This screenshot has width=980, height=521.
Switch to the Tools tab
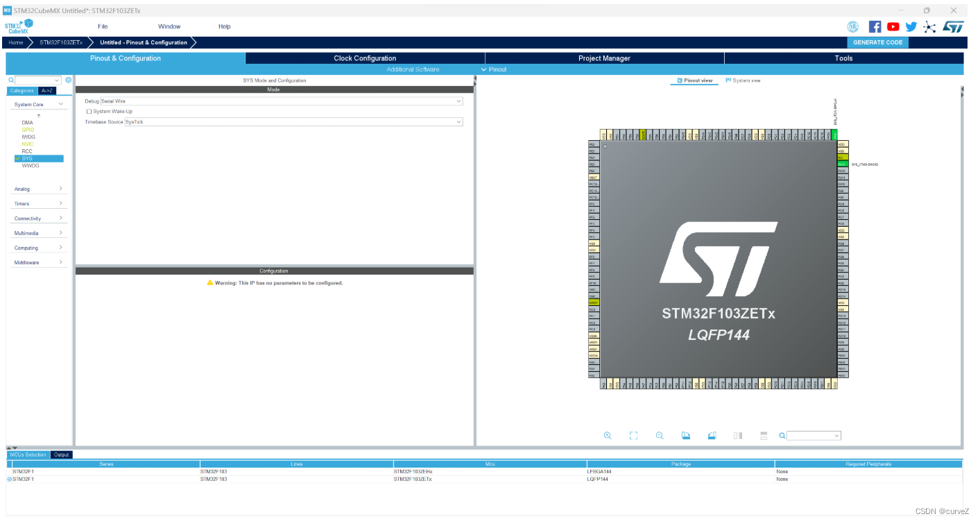843,58
